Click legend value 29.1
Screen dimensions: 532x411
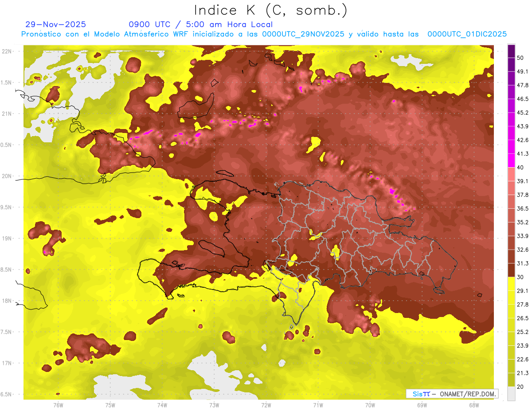point(523,291)
